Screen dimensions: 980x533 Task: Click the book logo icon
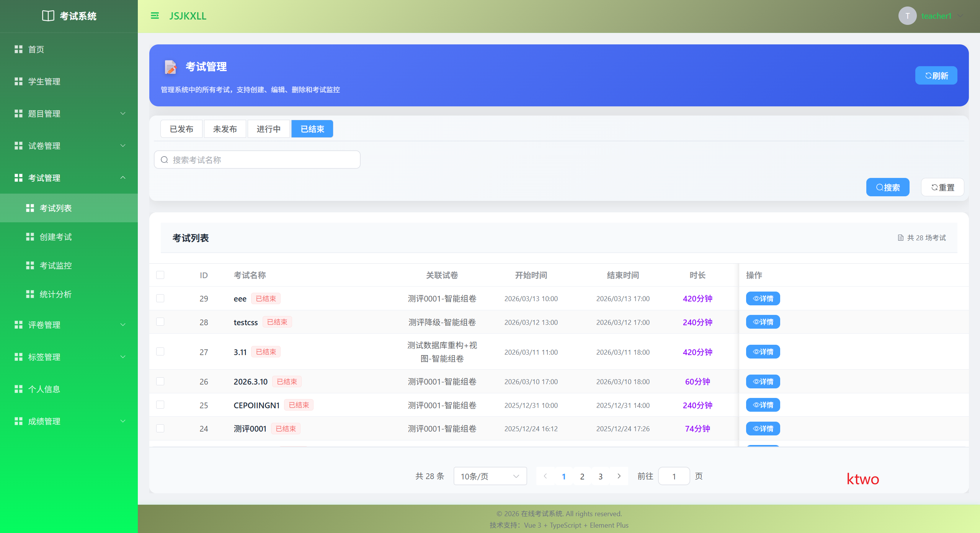coord(48,16)
